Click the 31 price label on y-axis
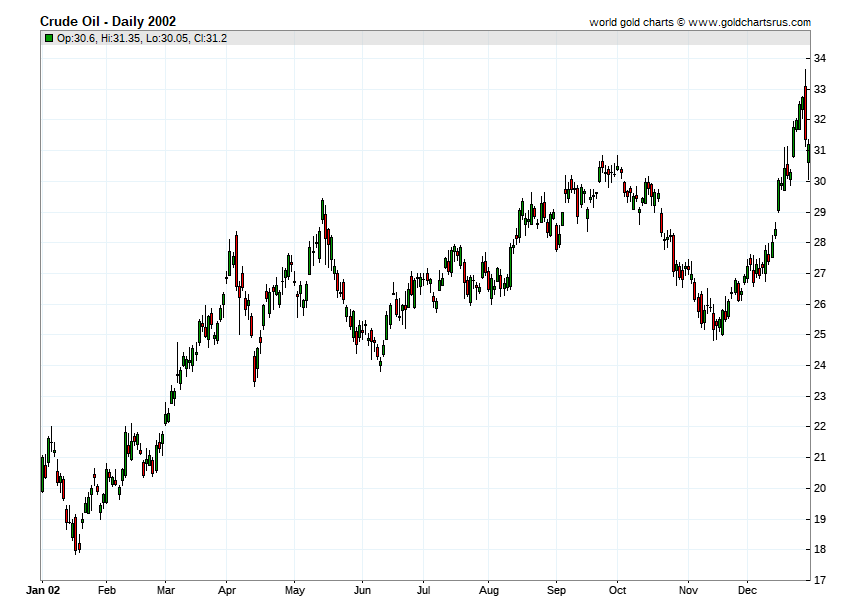Image resolution: width=850 pixels, height=616 pixels. click(820, 150)
